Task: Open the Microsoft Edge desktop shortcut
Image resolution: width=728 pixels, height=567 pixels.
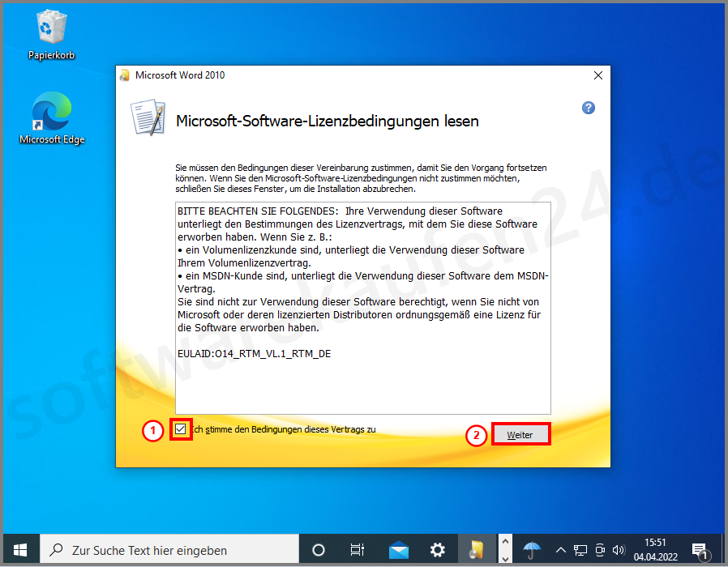Action: click(52, 117)
